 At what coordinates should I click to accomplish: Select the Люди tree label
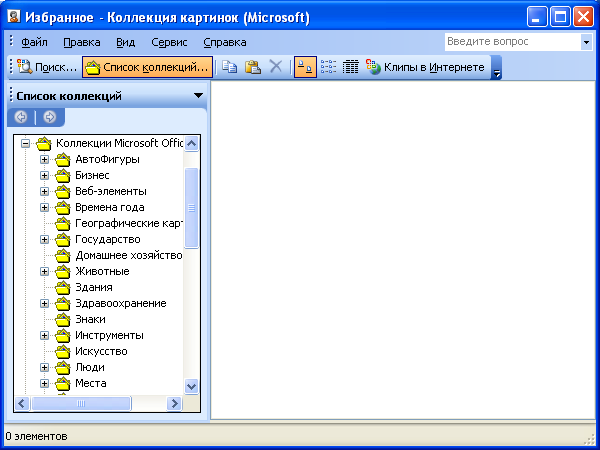click(x=90, y=367)
